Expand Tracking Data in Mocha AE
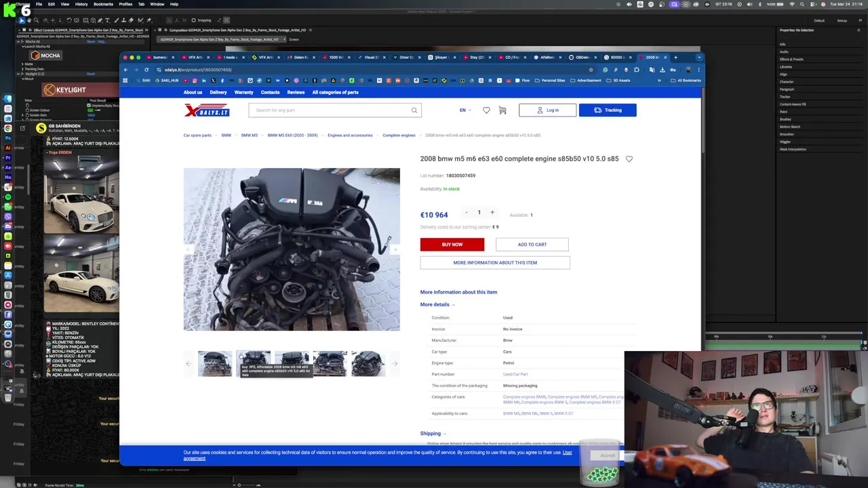This screenshot has height=488, width=868. click(x=21, y=69)
